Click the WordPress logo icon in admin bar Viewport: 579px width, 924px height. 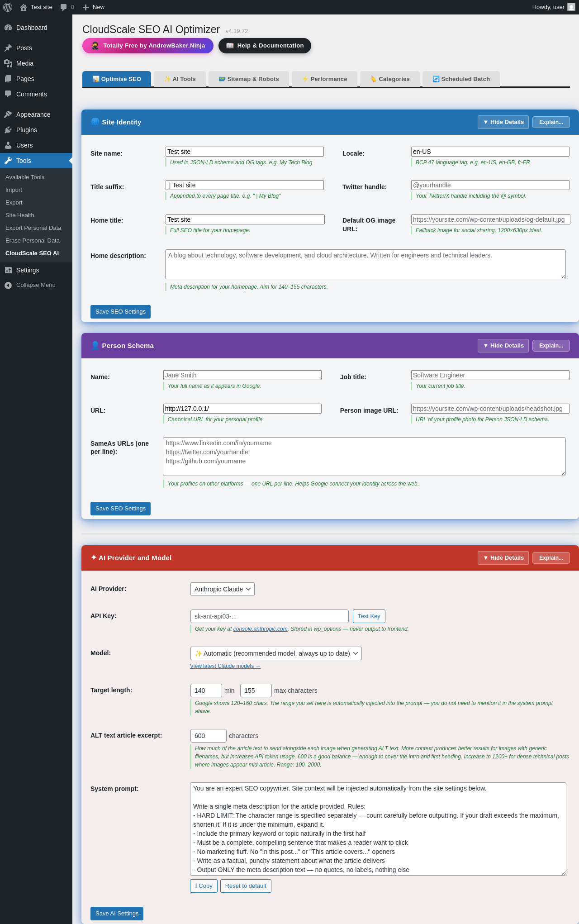(x=8, y=7)
